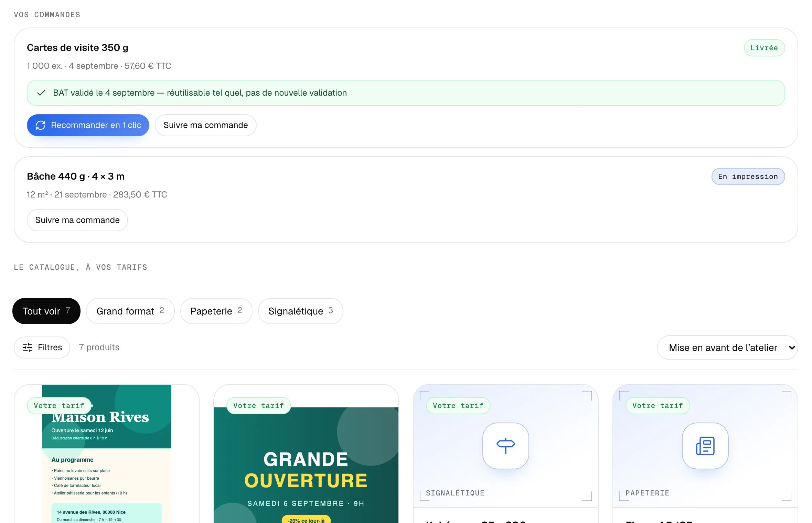Switch to the Papeterie tab
This screenshot has width=812, height=523.
click(216, 311)
